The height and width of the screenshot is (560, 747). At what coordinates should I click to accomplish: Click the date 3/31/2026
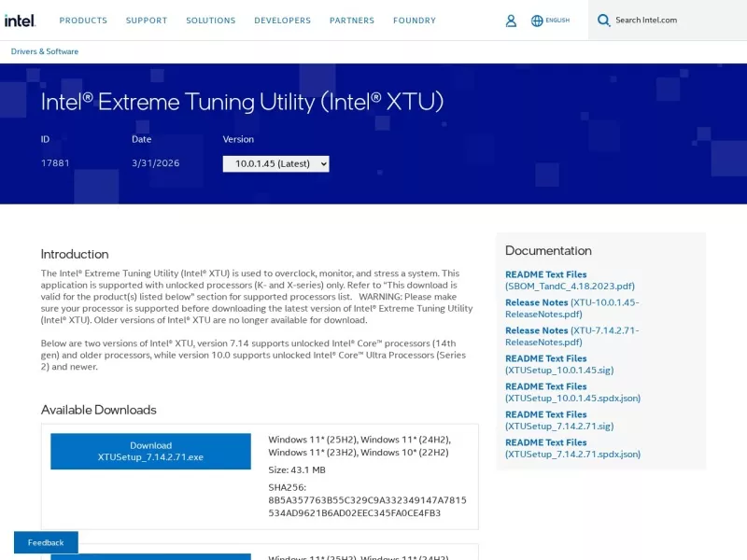point(156,162)
